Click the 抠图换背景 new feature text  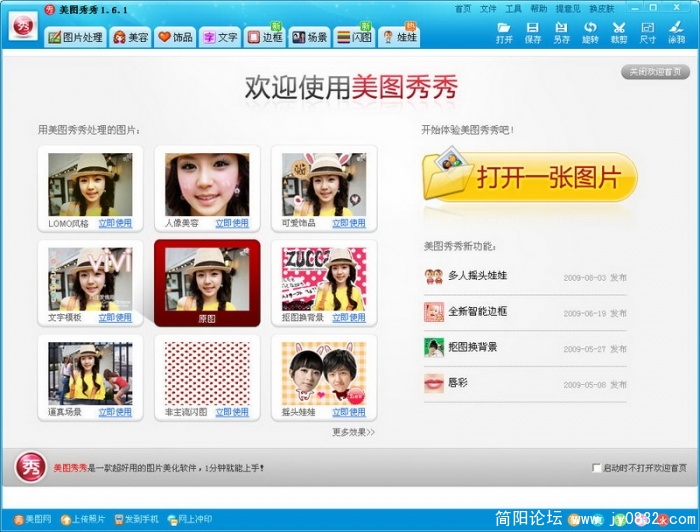pyautogui.click(x=473, y=347)
